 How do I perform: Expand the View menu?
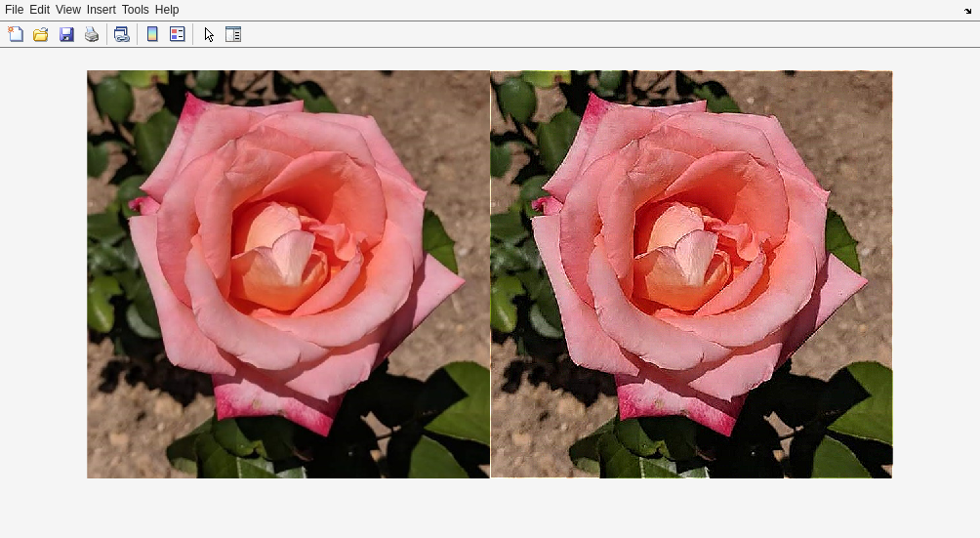pos(68,10)
